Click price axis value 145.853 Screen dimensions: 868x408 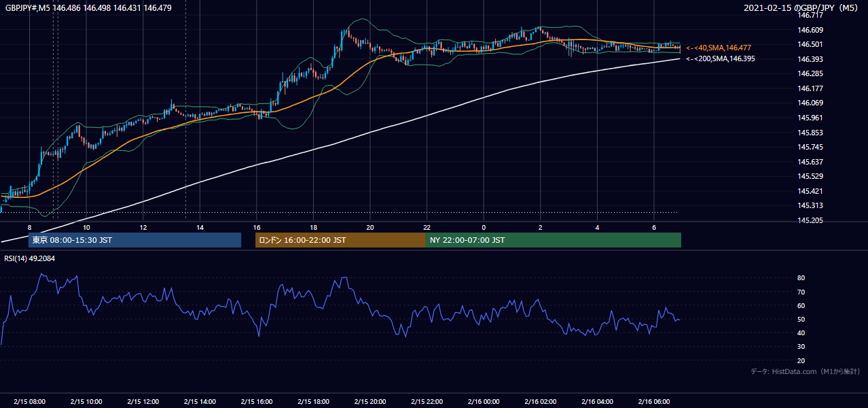pos(810,133)
